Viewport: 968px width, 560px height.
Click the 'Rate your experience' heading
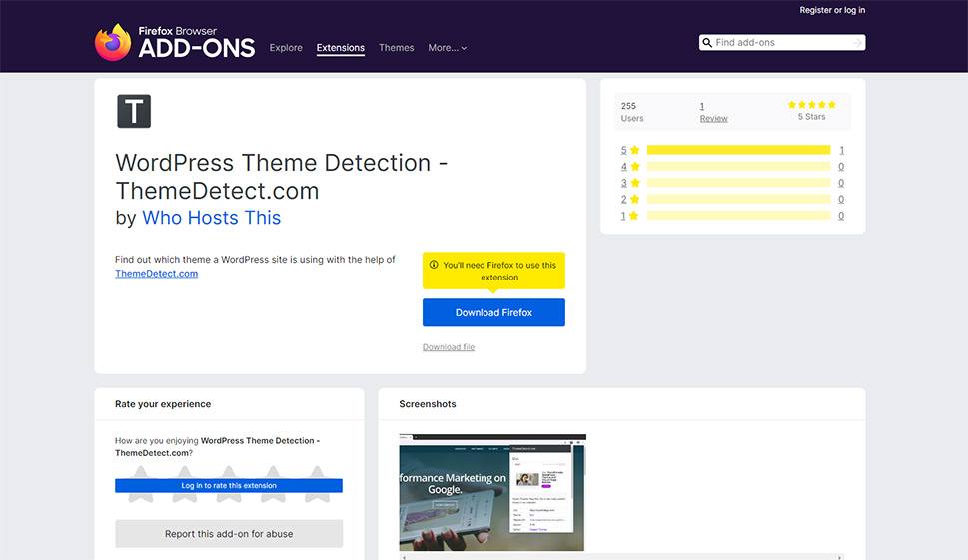click(163, 404)
